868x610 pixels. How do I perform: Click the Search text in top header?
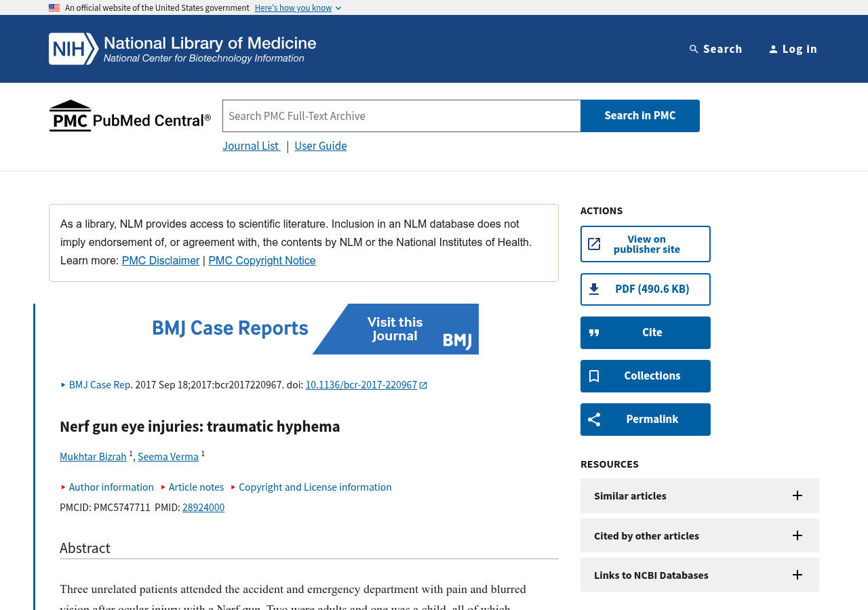pos(723,49)
